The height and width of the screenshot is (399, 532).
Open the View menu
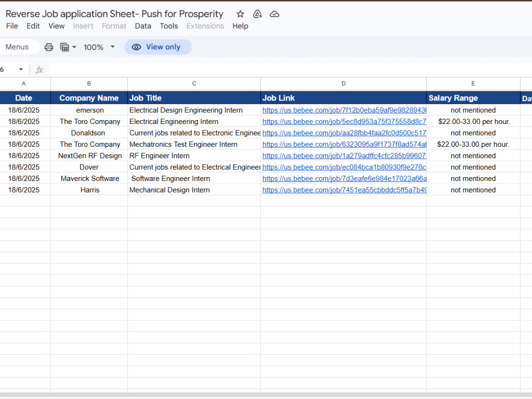tap(56, 26)
